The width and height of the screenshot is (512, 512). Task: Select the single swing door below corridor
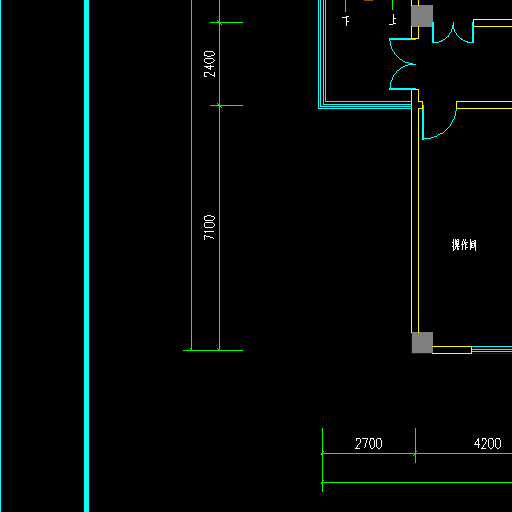tap(439, 121)
